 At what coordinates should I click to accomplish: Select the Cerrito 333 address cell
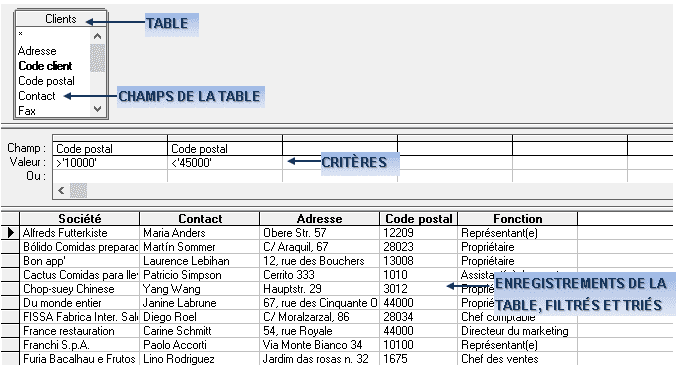point(319,275)
